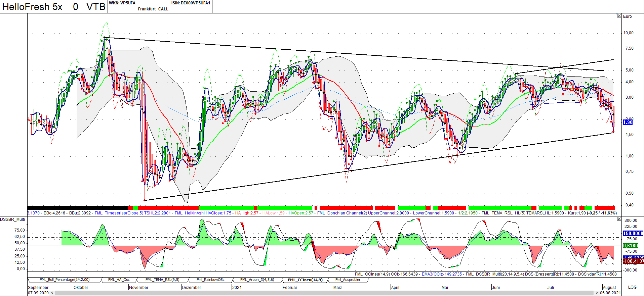Click the 2021 year label on timeline
Screen dimensions: 644x296
click(x=237, y=288)
